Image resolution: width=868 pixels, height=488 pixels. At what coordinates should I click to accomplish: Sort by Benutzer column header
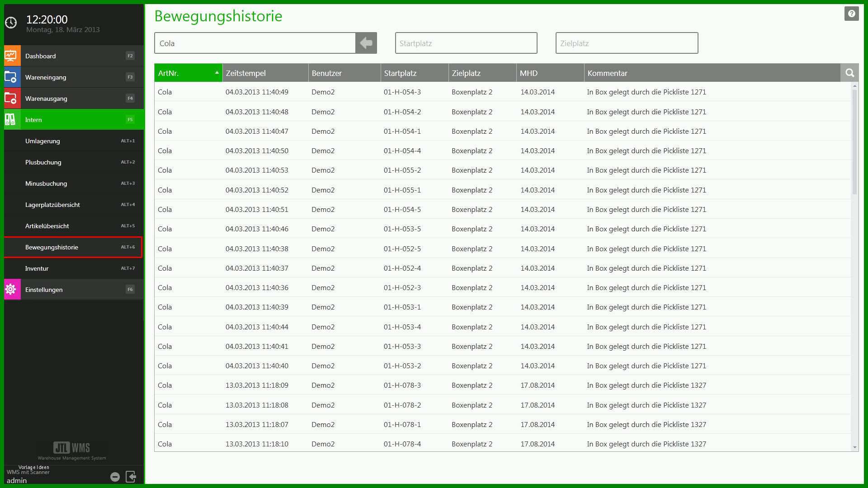[x=344, y=73]
